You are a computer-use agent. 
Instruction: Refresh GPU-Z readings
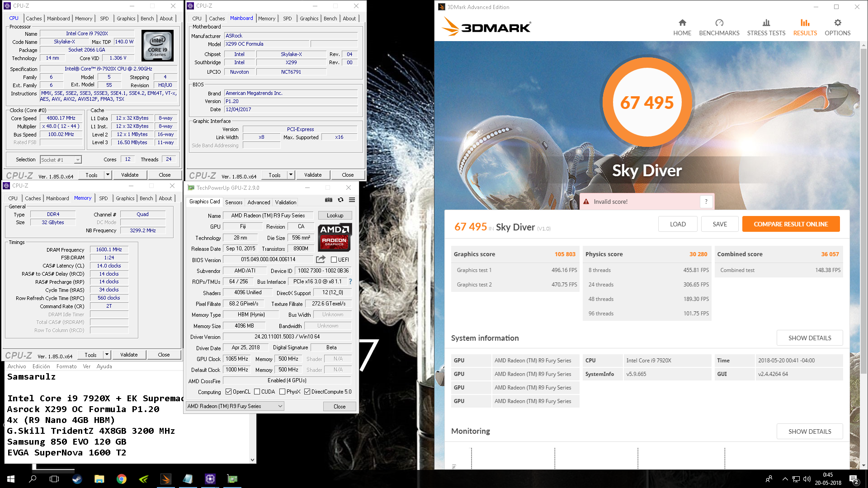pyautogui.click(x=340, y=200)
